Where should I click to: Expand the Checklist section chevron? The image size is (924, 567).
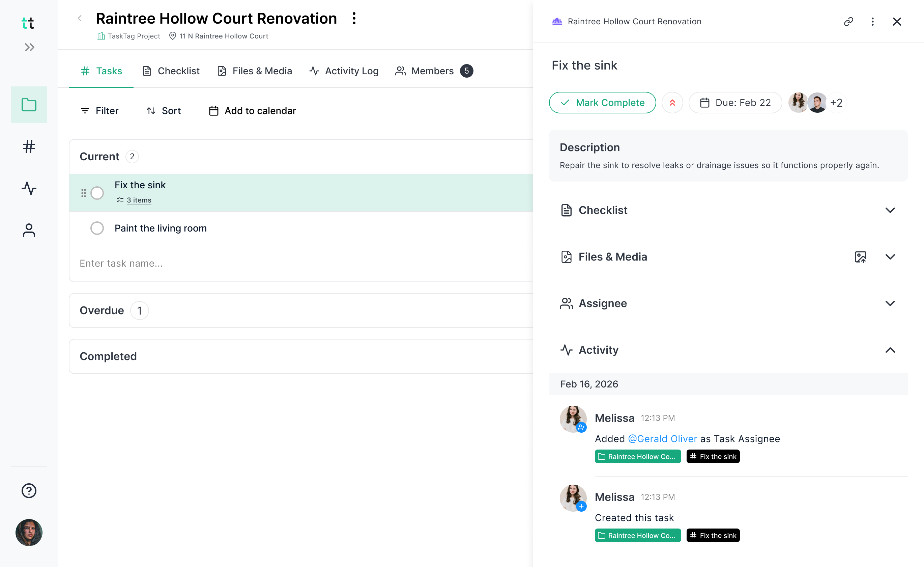click(890, 210)
